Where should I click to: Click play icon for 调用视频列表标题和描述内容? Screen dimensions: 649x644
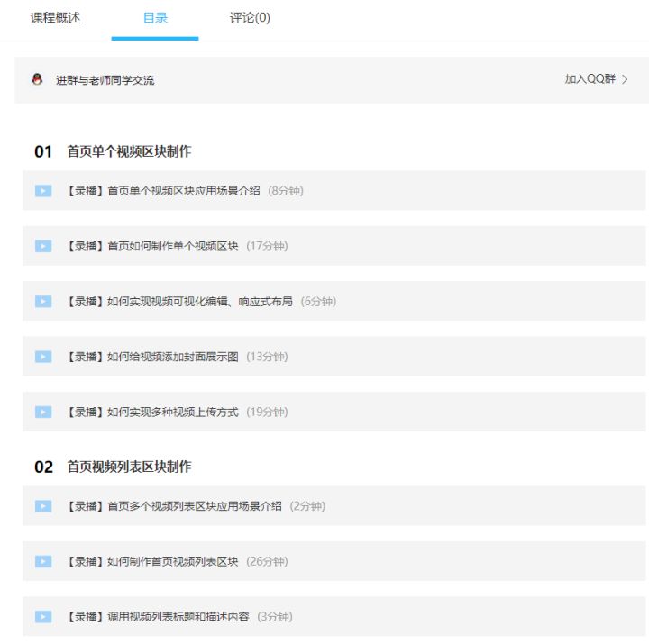tap(43, 617)
